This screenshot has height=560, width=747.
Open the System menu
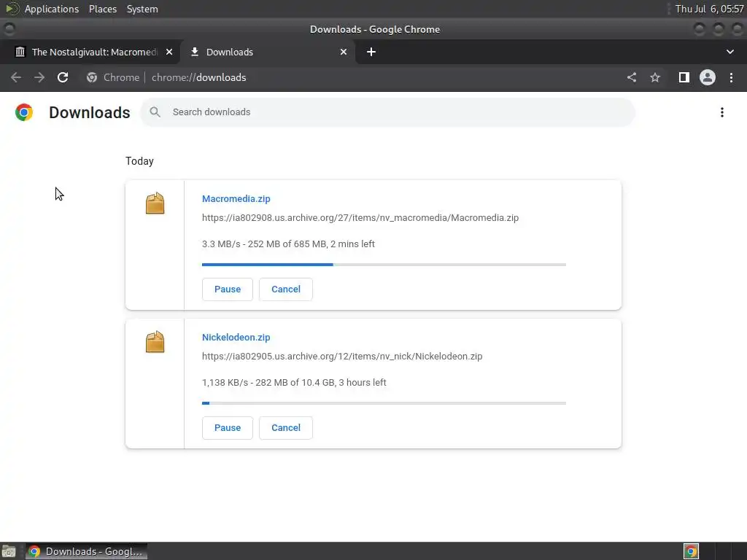point(142,9)
